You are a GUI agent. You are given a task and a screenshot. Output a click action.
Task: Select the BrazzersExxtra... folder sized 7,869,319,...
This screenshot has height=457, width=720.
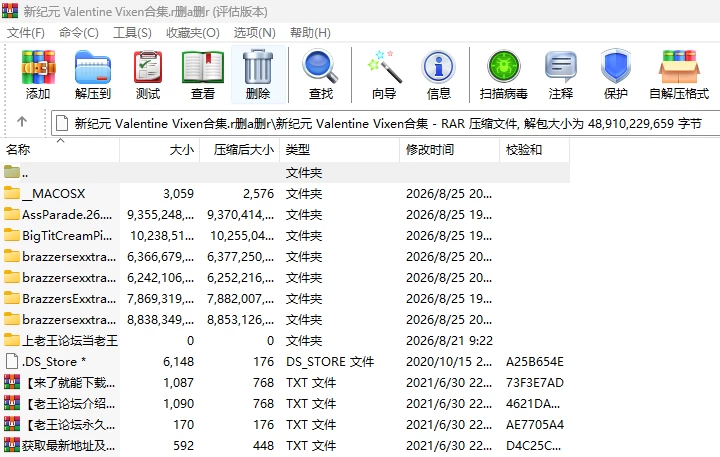tap(69, 299)
